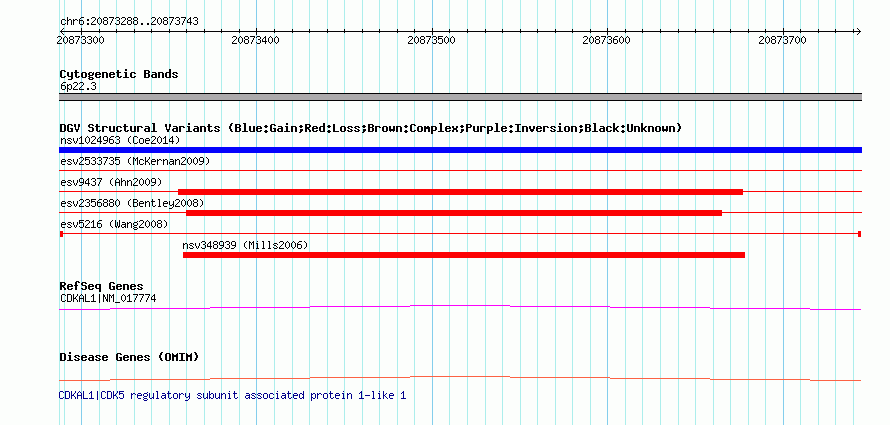The image size is (890, 425).
Task: Open variant esv5216 (Wang2008) label
Action: tap(114, 225)
